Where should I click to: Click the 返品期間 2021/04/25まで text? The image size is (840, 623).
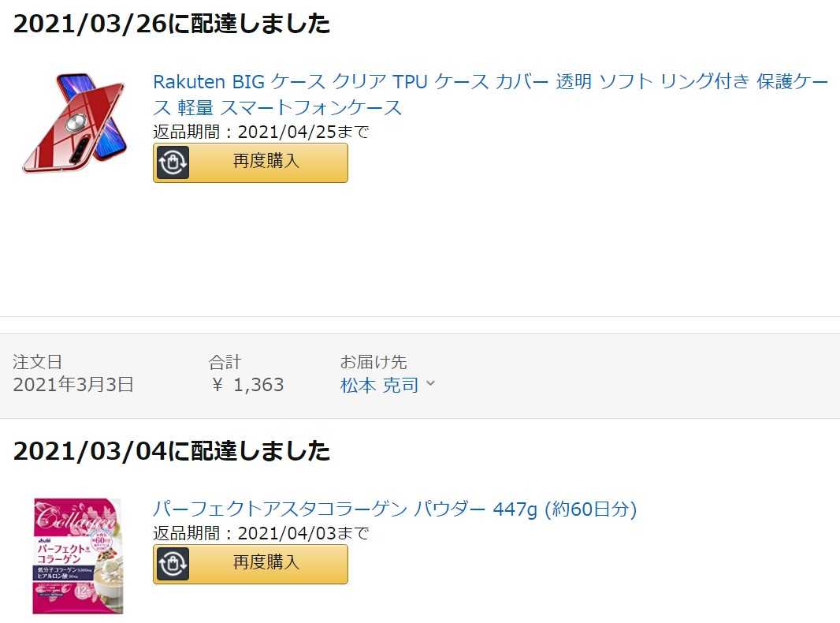point(261,132)
